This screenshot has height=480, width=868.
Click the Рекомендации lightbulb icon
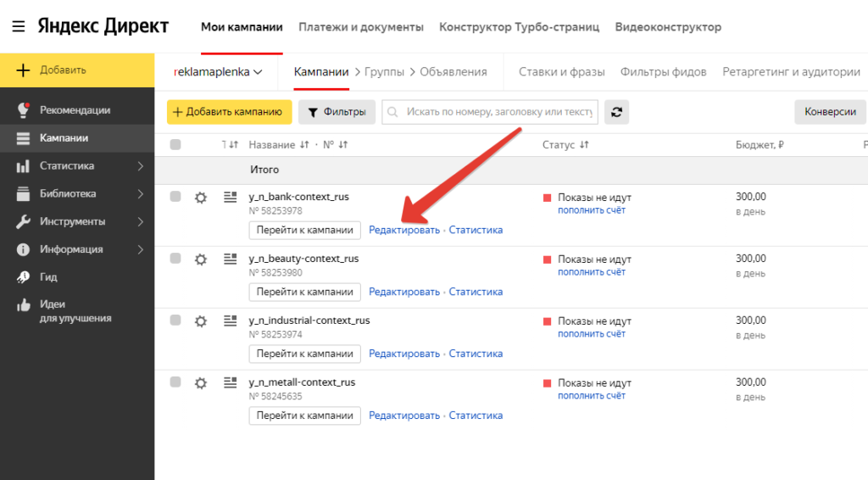[x=23, y=109]
